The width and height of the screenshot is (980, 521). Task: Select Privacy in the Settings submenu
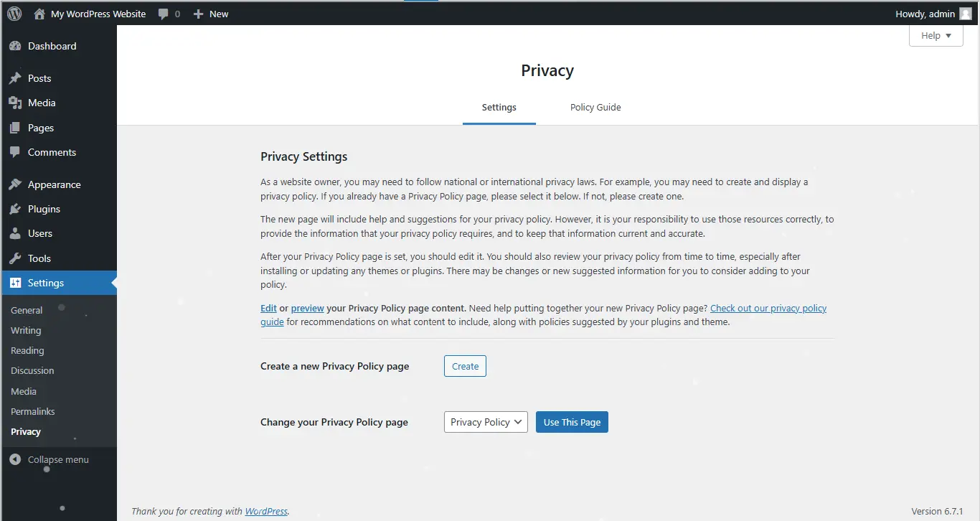(x=26, y=431)
